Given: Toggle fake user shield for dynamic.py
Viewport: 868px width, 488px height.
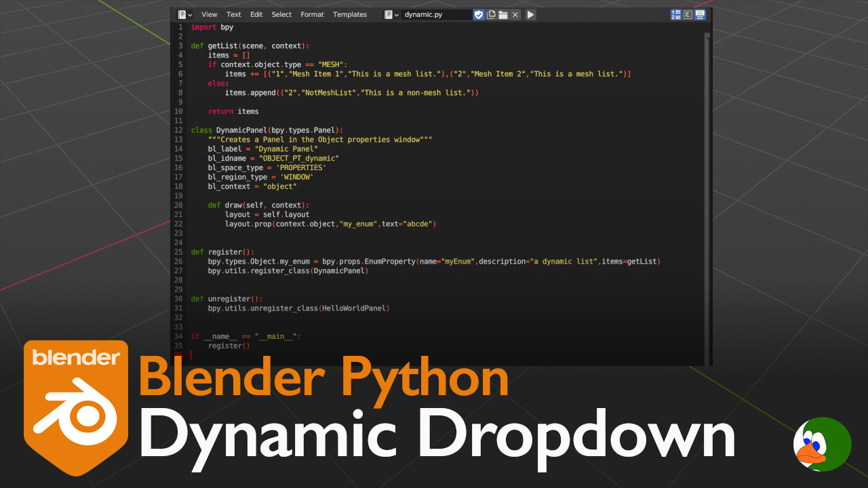Looking at the screenshot, I should point(479,14).
